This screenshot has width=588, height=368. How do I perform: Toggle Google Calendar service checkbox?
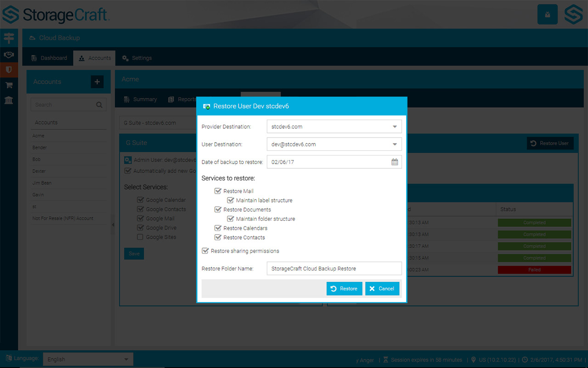tap(140, 200)
